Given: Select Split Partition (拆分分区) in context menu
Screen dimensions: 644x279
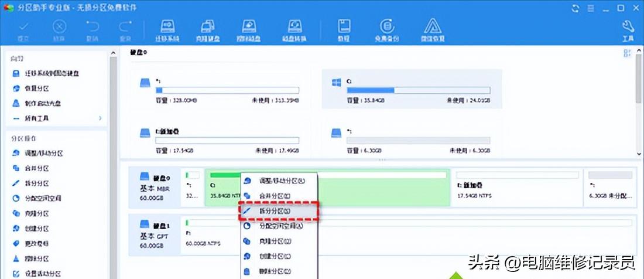Looking at the screenshot, I should coord(279,211).
